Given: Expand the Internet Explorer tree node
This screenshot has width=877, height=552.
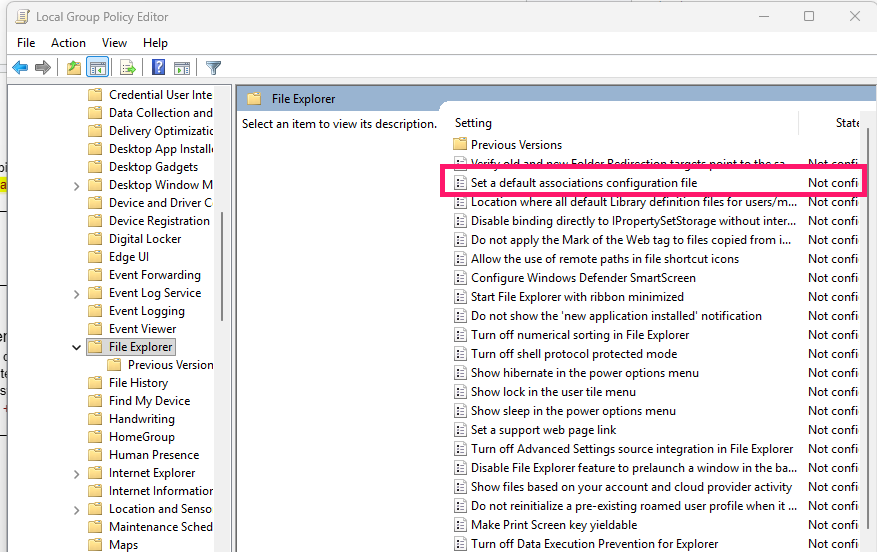Looking at the screenshot, I should pos(77,474).
